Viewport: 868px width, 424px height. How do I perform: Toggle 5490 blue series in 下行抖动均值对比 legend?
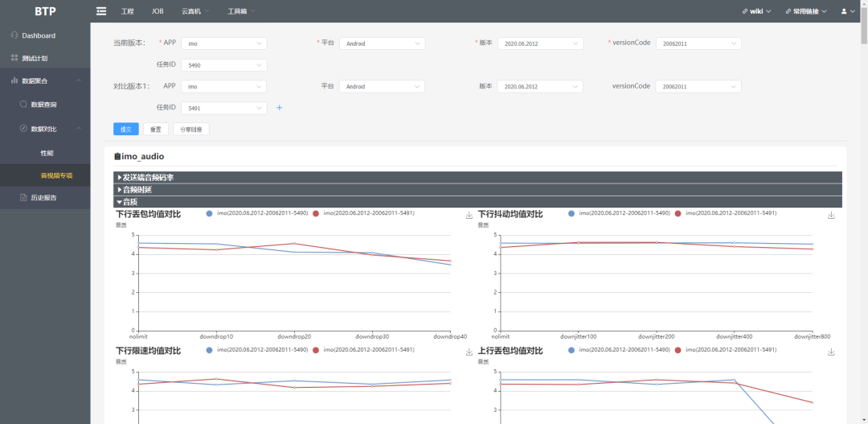(620, 213)
